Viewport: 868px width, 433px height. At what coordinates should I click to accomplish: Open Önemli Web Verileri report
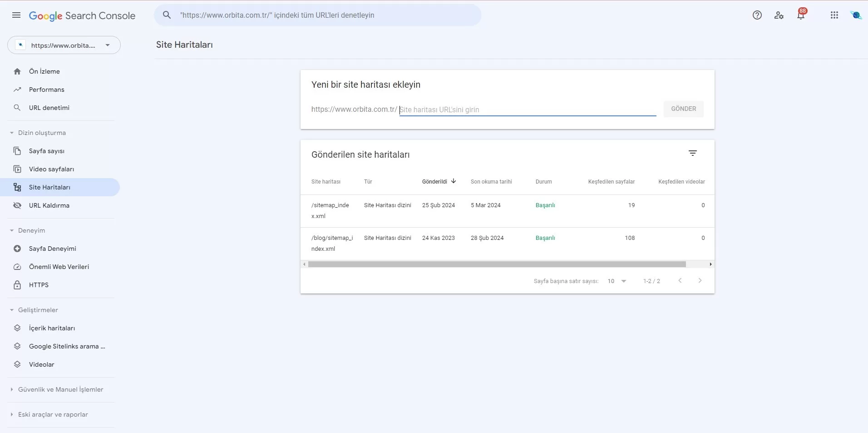point(59,267)
